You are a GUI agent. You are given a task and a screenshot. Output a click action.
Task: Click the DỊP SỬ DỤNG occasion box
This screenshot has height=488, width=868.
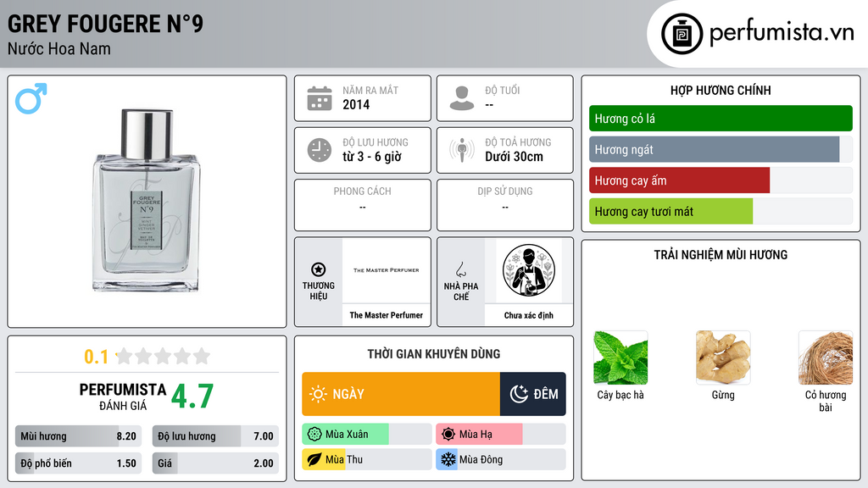[x=505, y=205]
